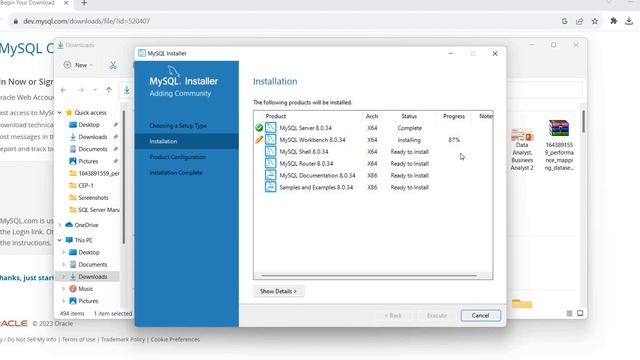Screen dimensions: 640x360
Task: Select the MySQL Shell 8.0.34 product icon
Action: click(x=270, y=151)
